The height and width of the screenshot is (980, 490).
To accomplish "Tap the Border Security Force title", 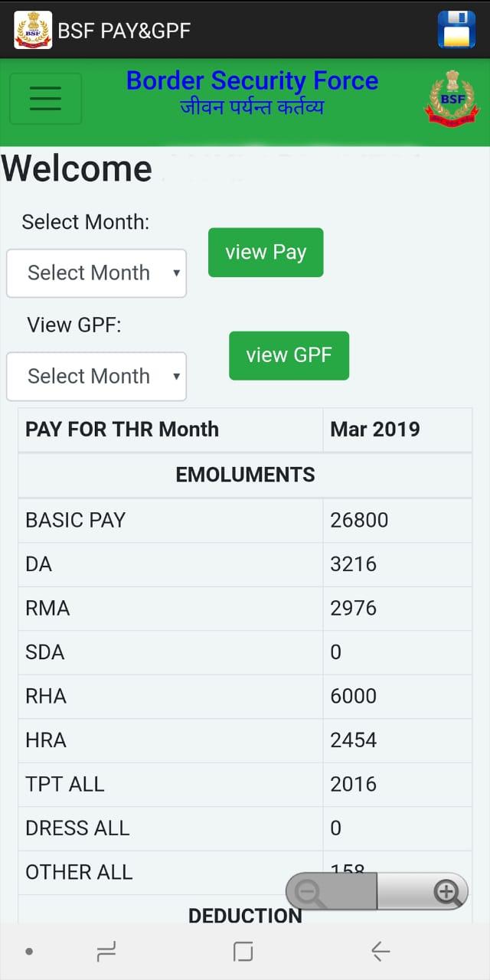I will [x=252, y=81].
